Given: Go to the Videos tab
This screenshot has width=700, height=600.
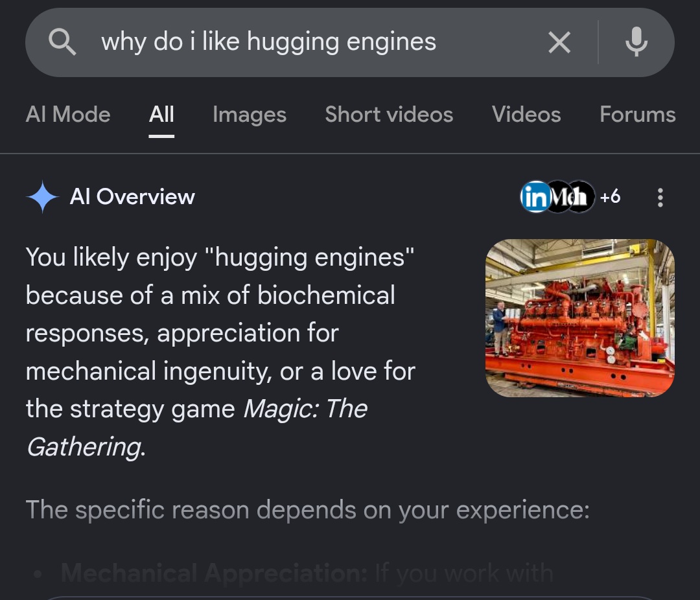Looking at the screenshot, I should click(526, 114).
